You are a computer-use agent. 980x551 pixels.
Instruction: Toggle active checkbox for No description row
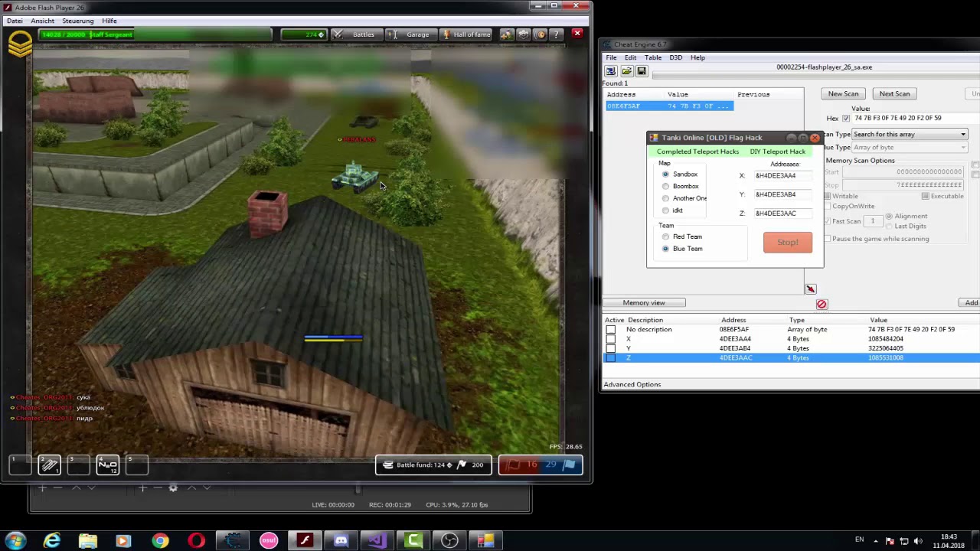coord(610,330)
